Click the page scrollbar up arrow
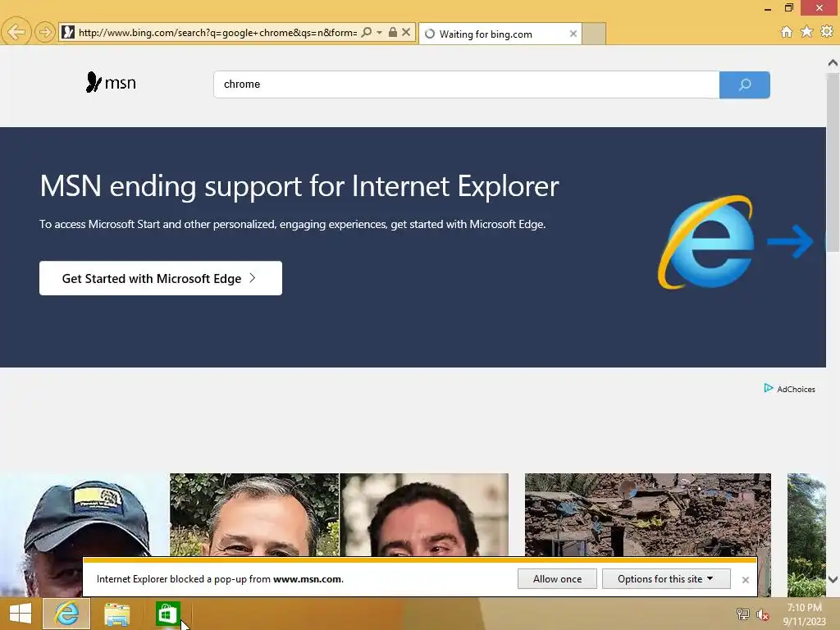The height and width of the screenshot is (630, 840). click(833, 62)
